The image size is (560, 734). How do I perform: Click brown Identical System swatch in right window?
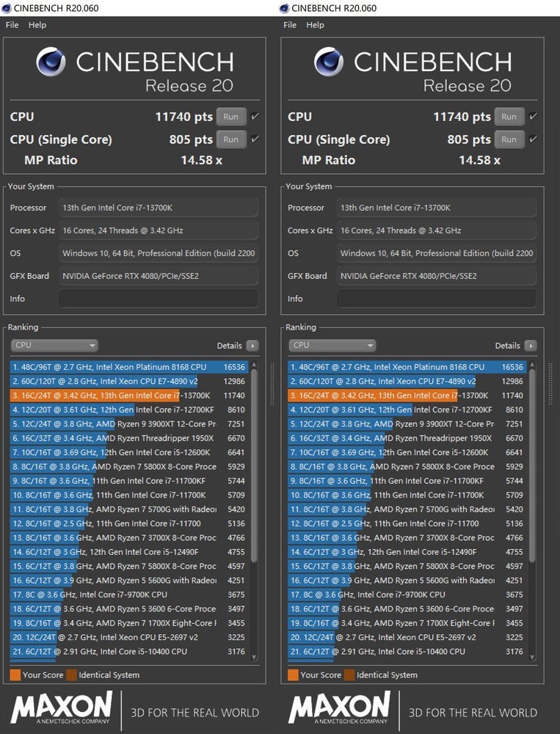(x=349, y=675)
